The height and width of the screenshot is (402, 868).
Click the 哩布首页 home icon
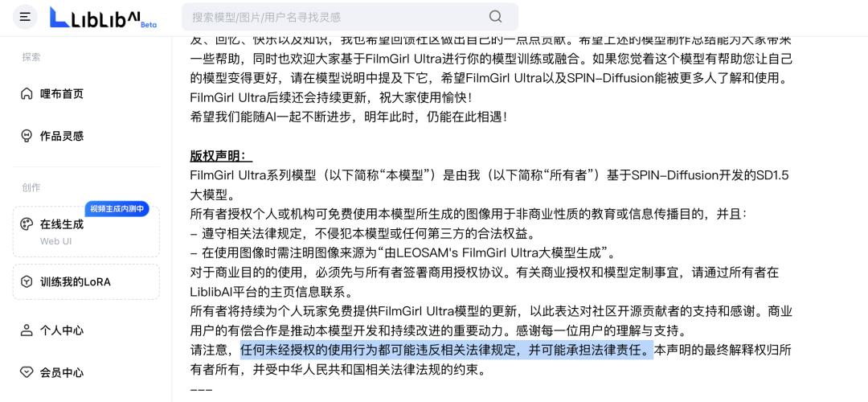(27, 93)
